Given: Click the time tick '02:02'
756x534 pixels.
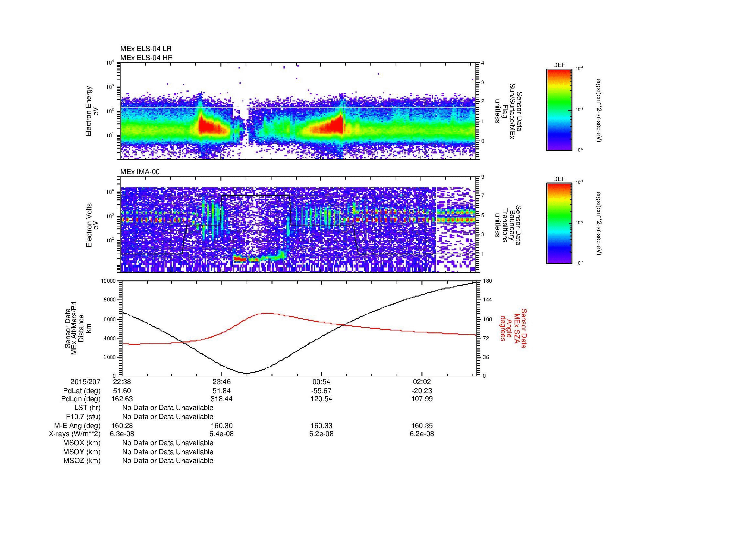Looking at the screenshot, I should click(422, 382).
